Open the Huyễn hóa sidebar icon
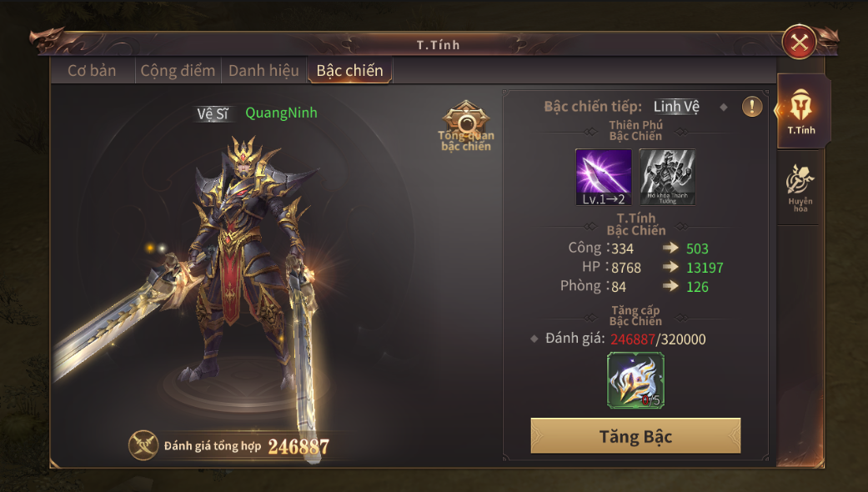This screenshot has width=868, height=492. [x=800, y=188]
